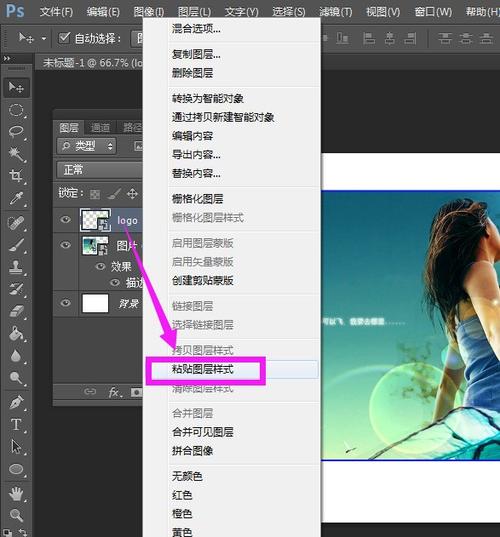Select the Pen tool
500x537 pixels.
(x=16, y=402)
